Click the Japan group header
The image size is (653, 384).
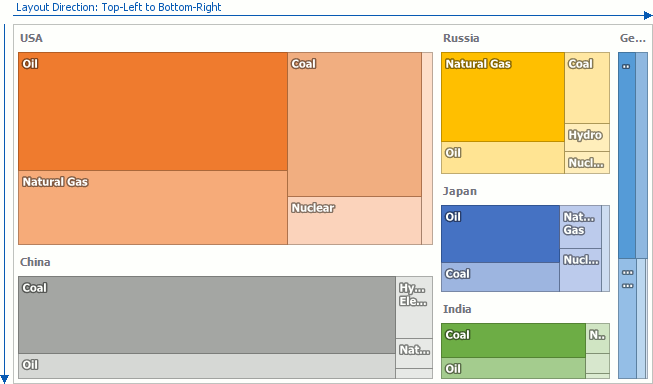460,191
